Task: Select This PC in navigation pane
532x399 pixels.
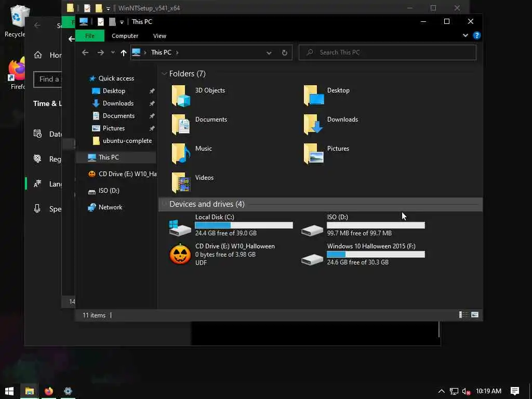Action: tap(116, 157)
